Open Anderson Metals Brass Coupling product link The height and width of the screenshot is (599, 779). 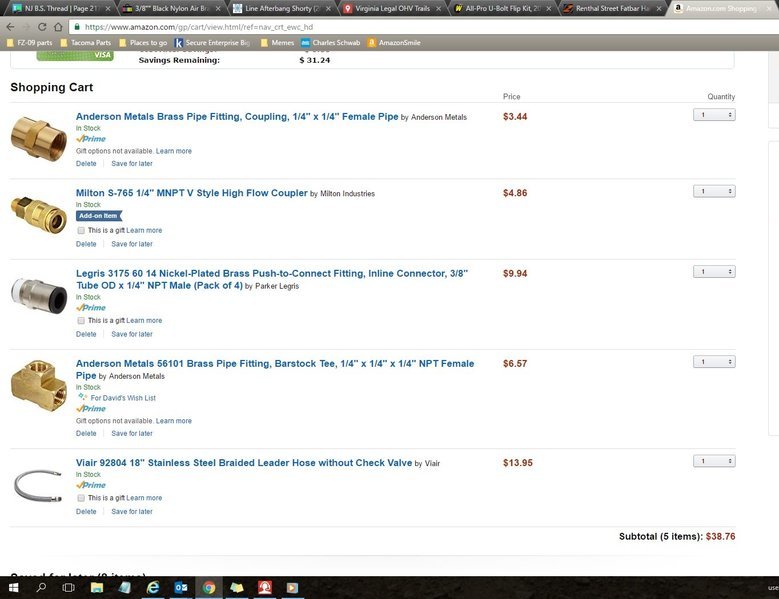pos(237,117)
